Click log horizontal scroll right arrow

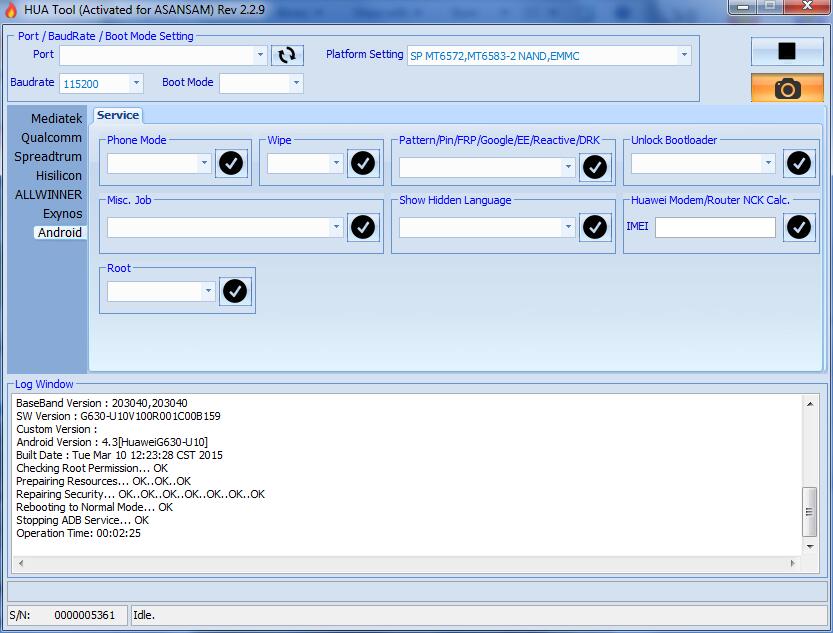click(792, 563)
